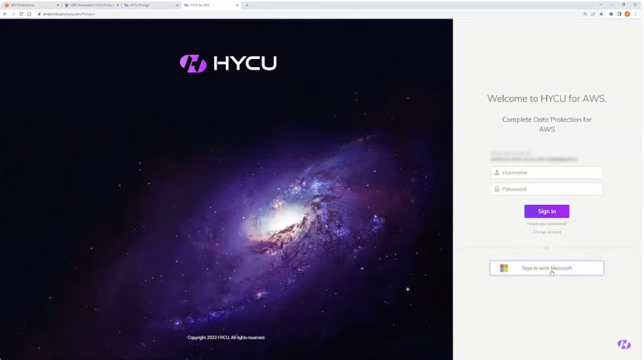
Task: Switch to the AWS Marketplace first tab
Action: [x=30, y=5]
